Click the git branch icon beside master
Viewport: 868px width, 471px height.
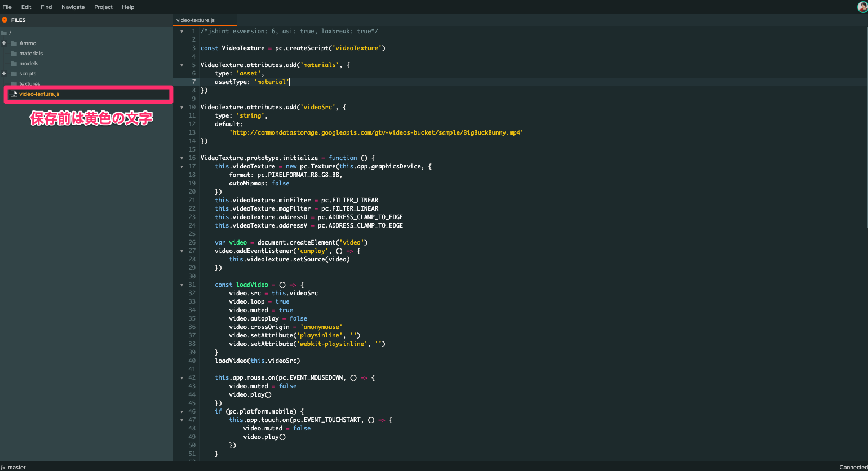point(3,467)
